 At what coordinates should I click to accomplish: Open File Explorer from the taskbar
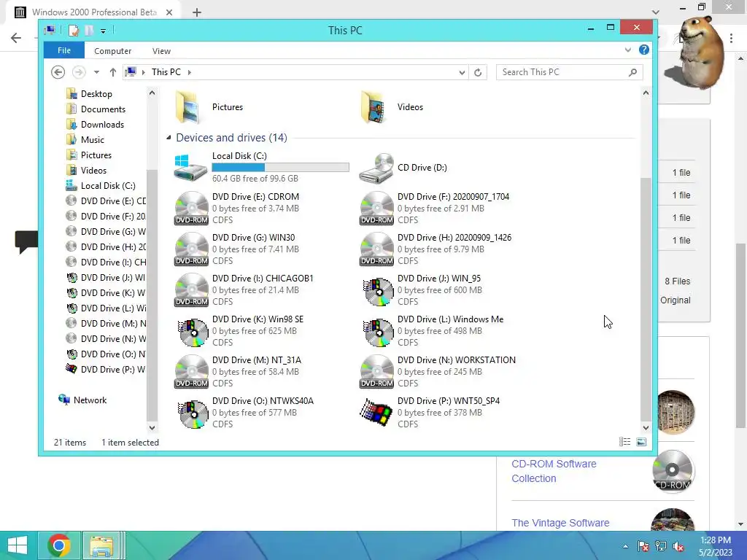click(101, 545)
